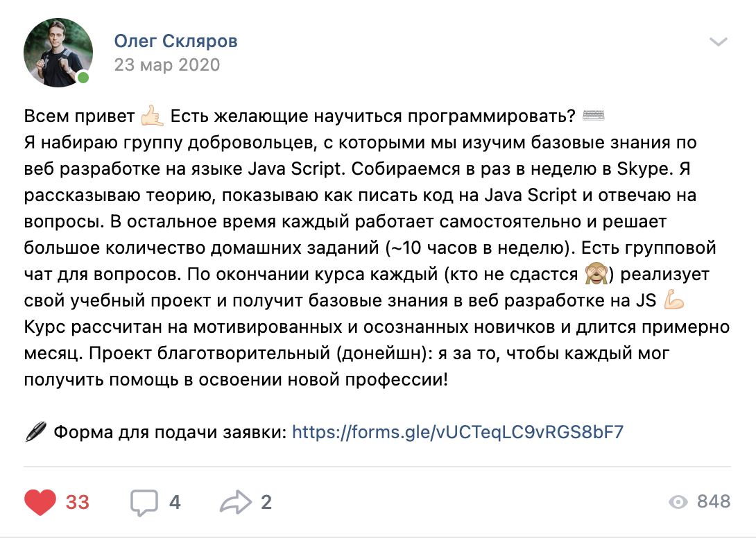Image resolution: width=756 pixels, height=545 pixels.
Task: Open the forms.gle application form link
Action: pyautogui.click(x=458, y=433)
